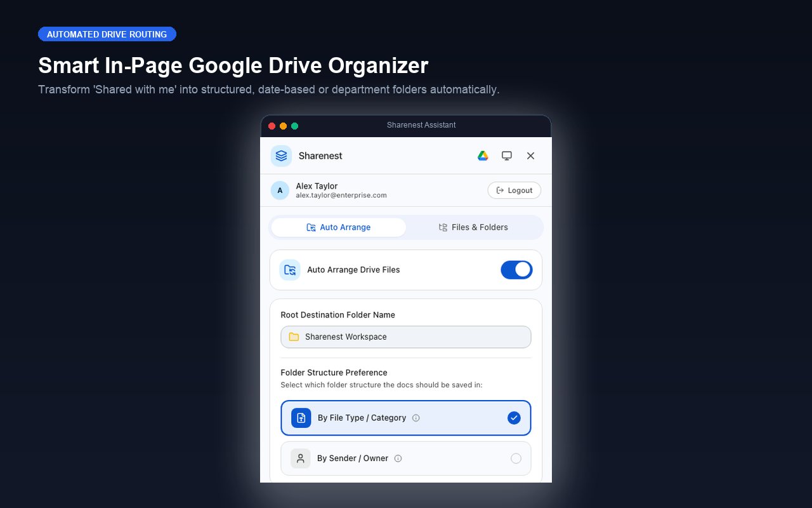This screenshot has height=508, width=812.
Task: Log out using the Logout button
Action: click(x=514, y=190)
